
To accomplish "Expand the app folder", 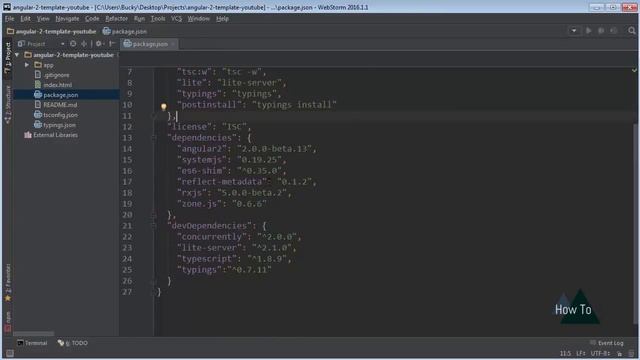I will click(27, 65).
